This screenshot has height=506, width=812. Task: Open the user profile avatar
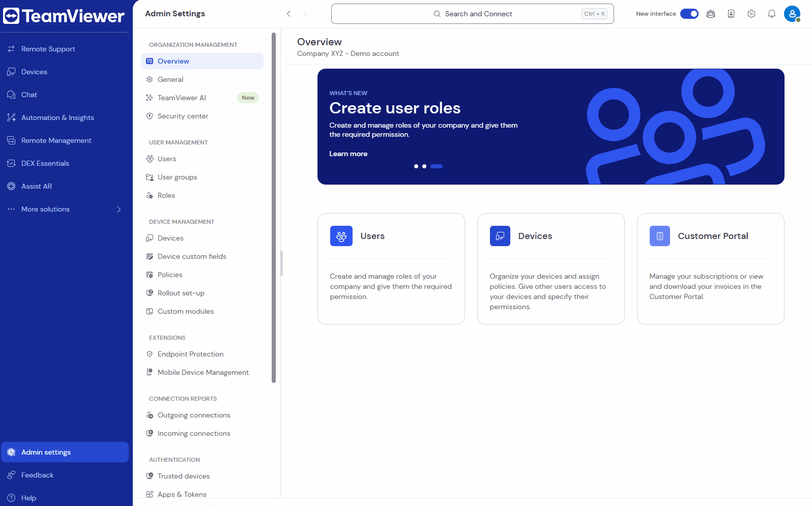tap(792, 14)
